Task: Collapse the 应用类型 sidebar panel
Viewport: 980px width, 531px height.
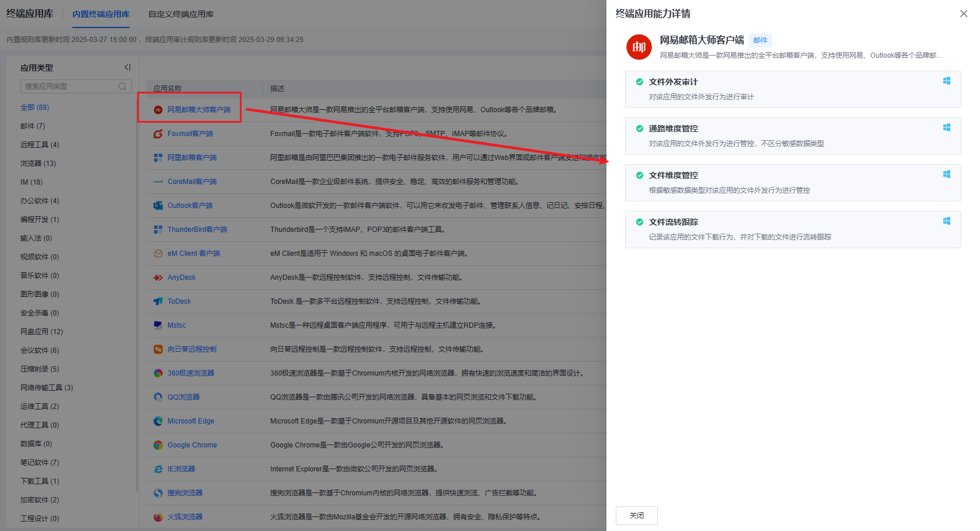Action: (x=127, y=68)
